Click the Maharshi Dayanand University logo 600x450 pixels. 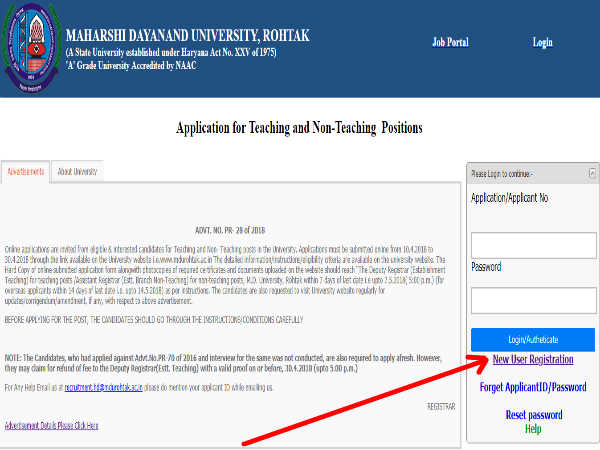point(31,48)
